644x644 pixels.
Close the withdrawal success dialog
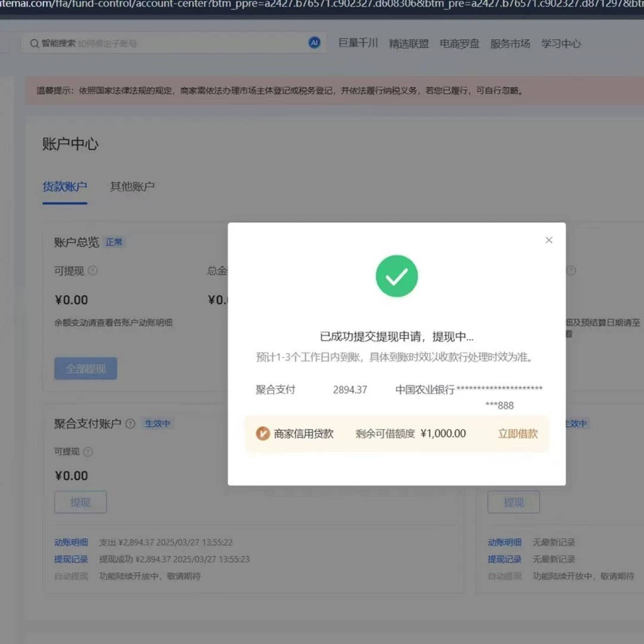(549, 240)
